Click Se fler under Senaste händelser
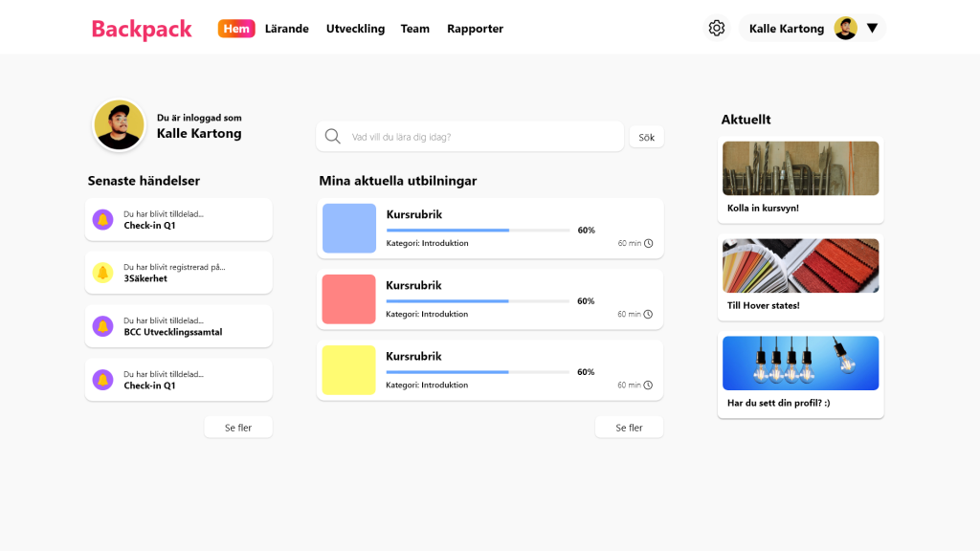This screenshot has height=551, width=980. coord(238,428)
